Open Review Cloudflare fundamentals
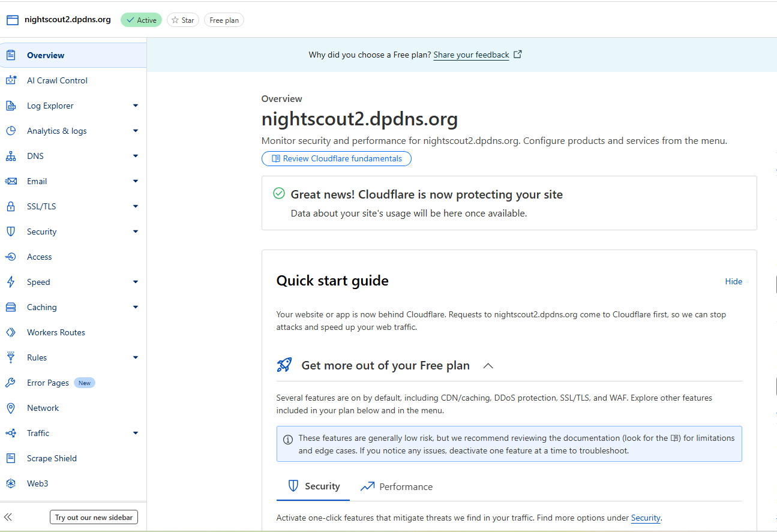This screenshot has height=532, width=777. tap(337, 159)
